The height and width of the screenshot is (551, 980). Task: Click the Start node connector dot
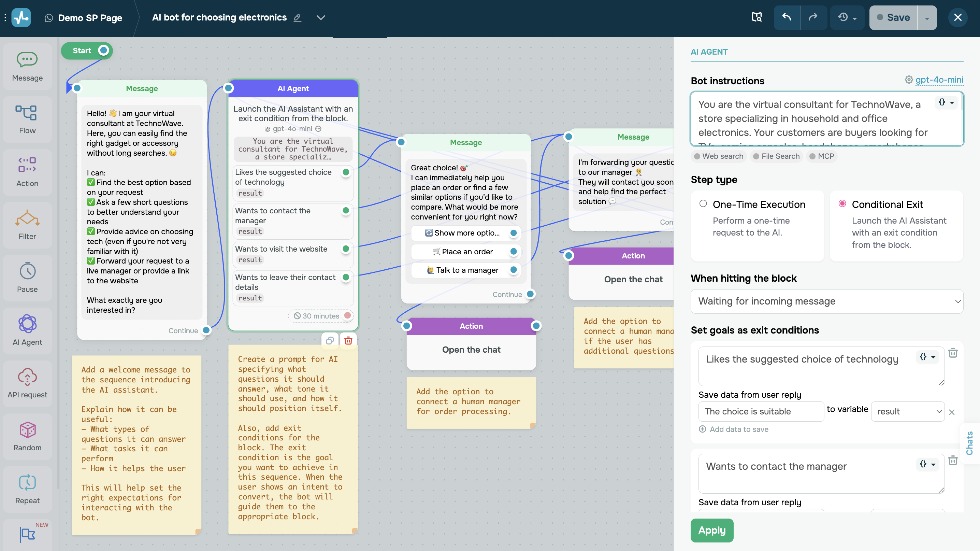tap(103, 51)
